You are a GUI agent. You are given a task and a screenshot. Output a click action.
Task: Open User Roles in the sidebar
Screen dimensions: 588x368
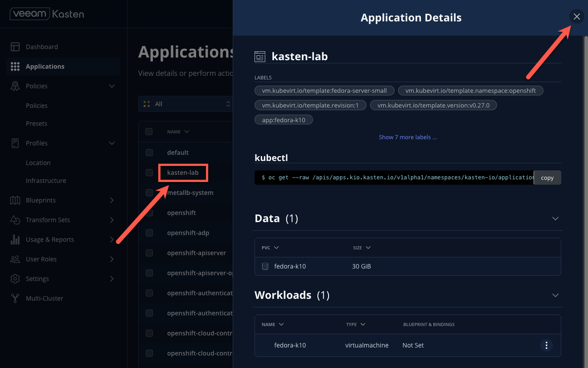[41, 259]
